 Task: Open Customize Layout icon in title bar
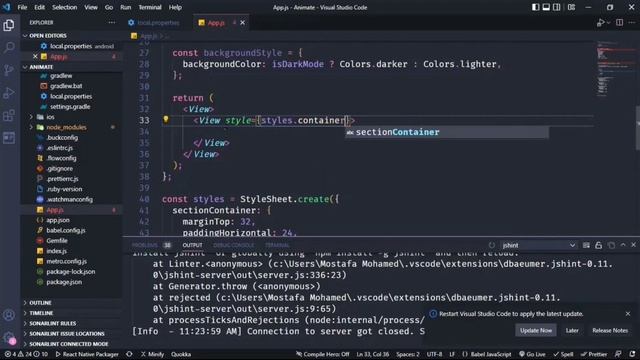(571, 7)
